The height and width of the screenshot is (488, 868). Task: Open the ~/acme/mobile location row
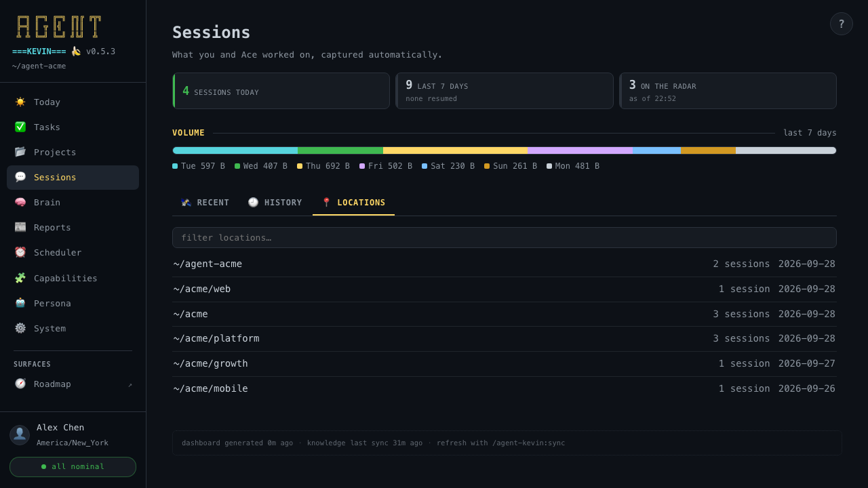[x=505, y=389]
